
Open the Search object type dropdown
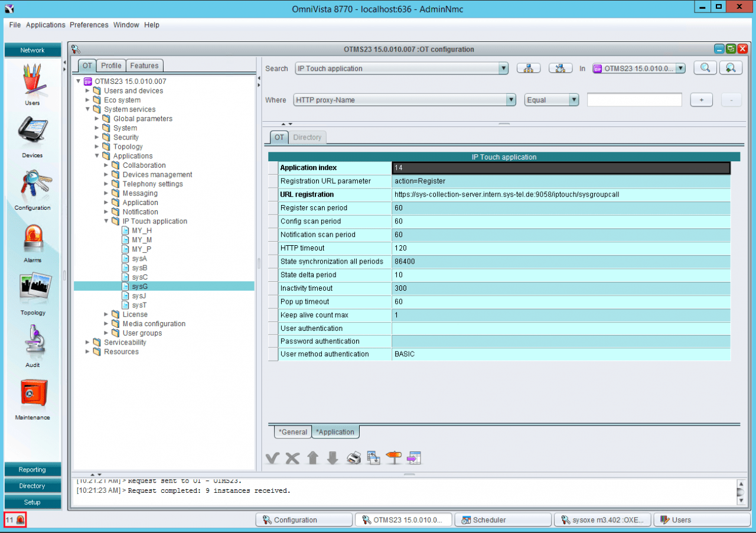[503, 69]
